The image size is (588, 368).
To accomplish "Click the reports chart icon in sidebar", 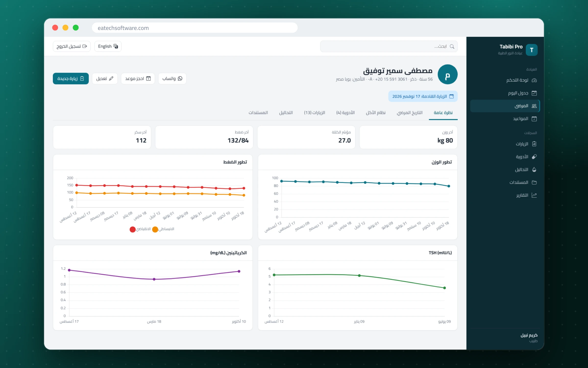I will click(x=534, y=195).
